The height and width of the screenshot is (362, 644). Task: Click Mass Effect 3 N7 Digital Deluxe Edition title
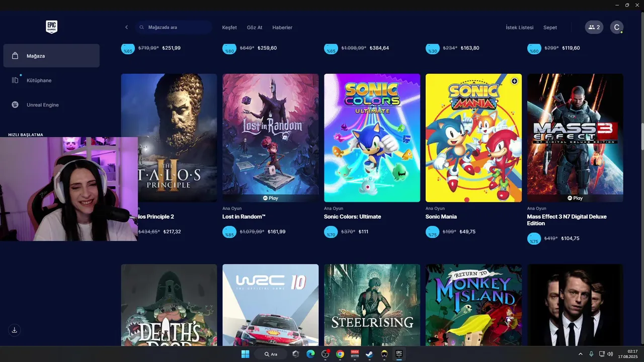(567, 220)
